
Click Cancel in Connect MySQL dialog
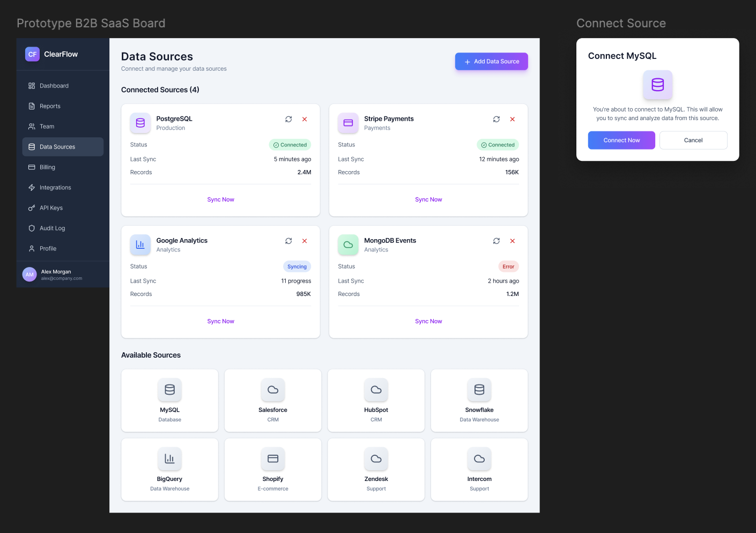tap(693, 140)
